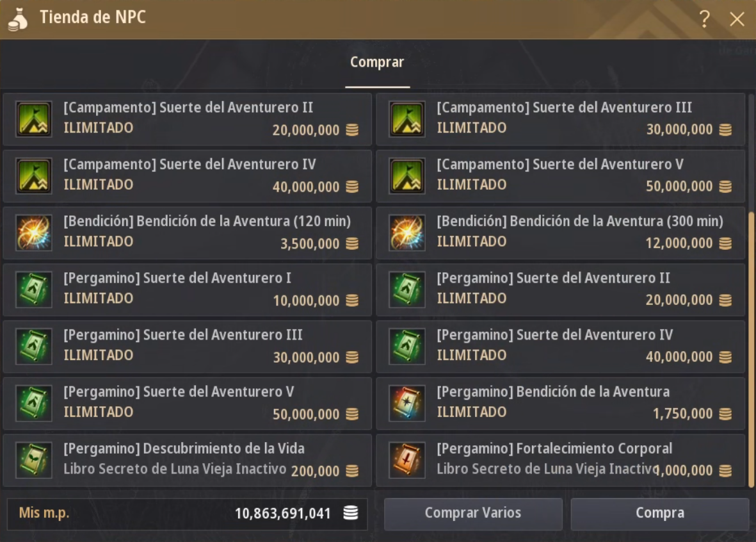Select the Bendición de la Aventura 120 min icon

33,233
